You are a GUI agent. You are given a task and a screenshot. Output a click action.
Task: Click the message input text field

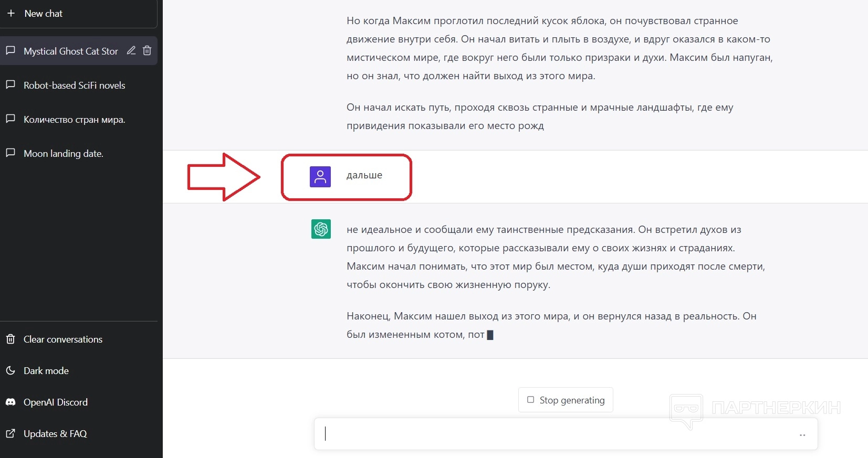[x=557, y=434]
